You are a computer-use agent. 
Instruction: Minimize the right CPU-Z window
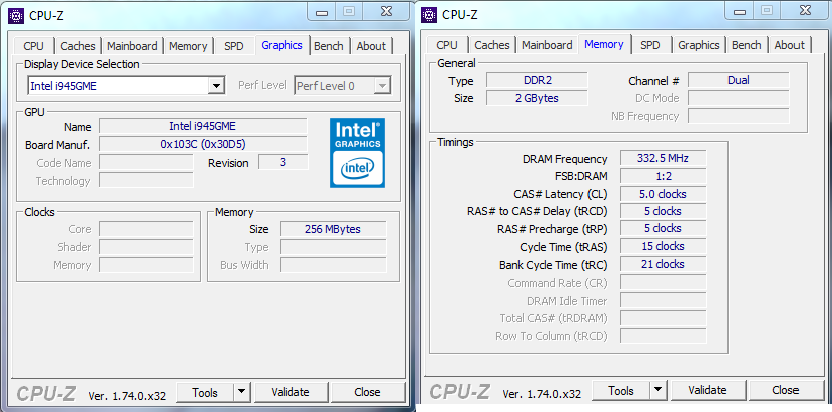[x=741, y=12]
